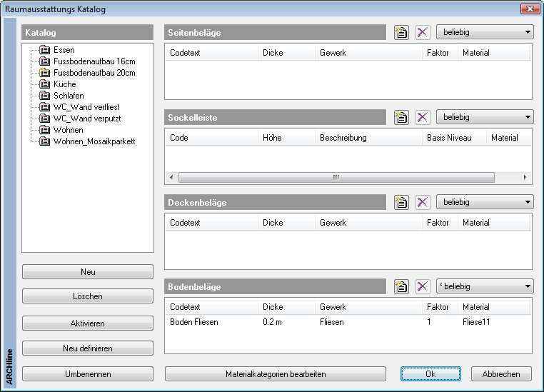
Task: Delete Deckenbeläge entry icon
Action: [x=423, y=203]
